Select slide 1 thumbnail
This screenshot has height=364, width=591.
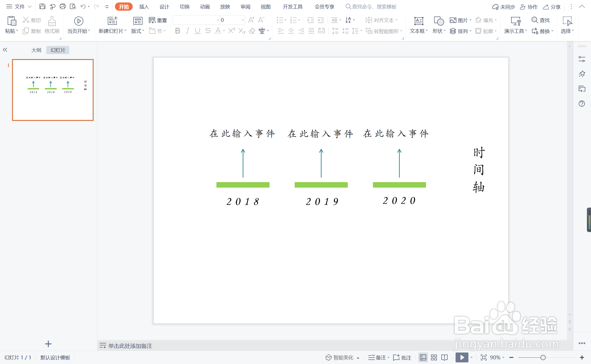coord(53,90)
